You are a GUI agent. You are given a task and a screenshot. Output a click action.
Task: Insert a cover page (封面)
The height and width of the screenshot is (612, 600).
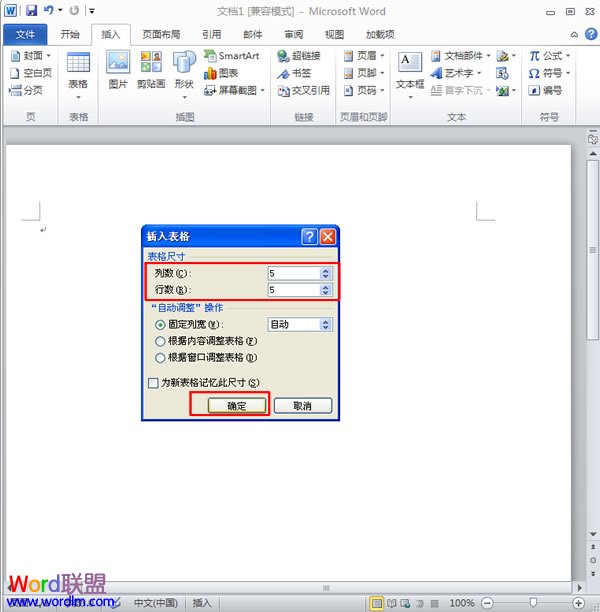tap(30, 56)
